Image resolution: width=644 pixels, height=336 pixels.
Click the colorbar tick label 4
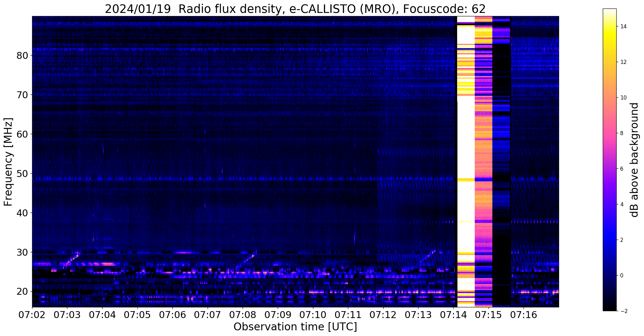pos(621,204)
